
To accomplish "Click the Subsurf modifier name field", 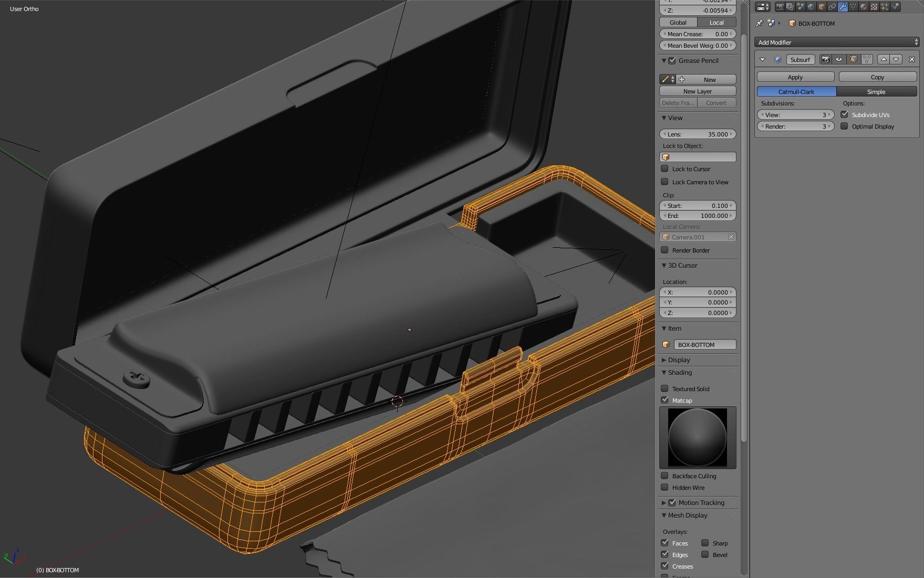I will coord(800,59).
